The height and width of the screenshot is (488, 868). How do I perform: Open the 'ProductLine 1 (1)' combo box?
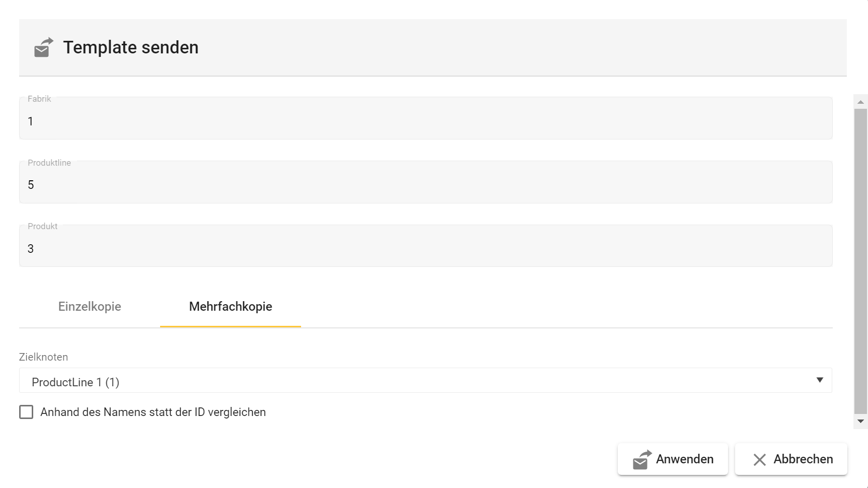[403, 381]
